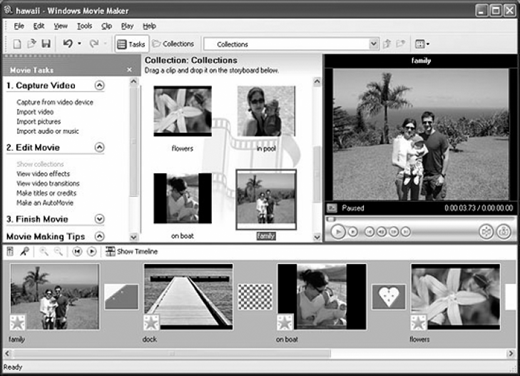This screenshot has width=520, height=376.
Task: Click Make titles or credits link
Action: click(x=46, y=193)
